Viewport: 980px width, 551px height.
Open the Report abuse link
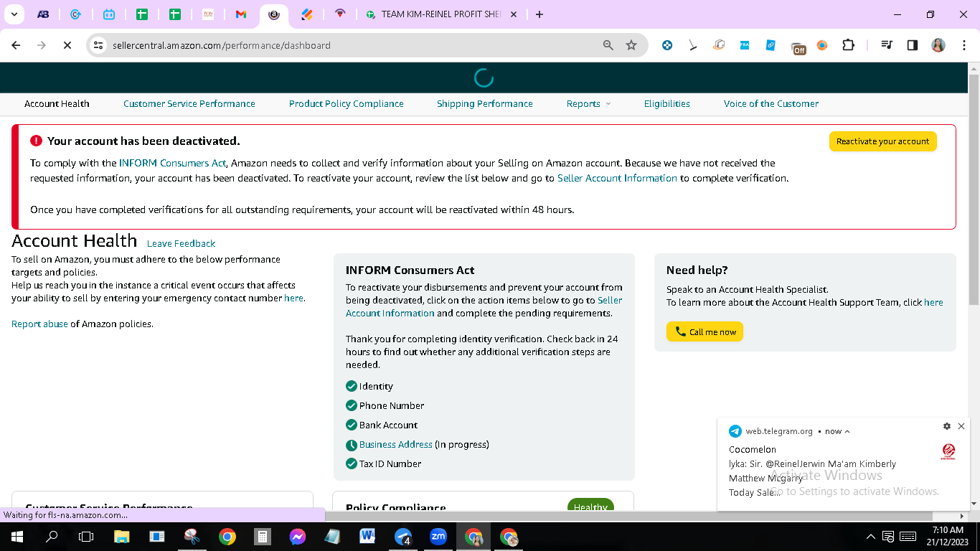point(39,324)
